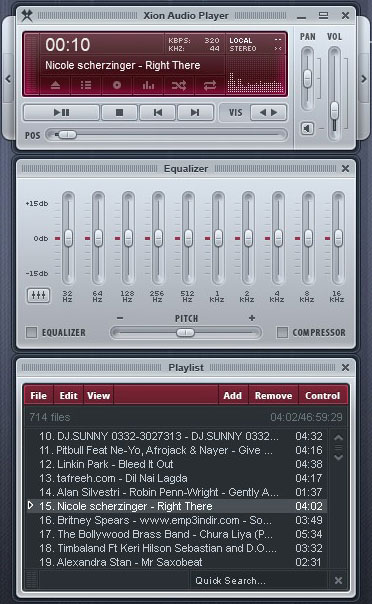
Task: Click the 32 Hz equalizer slider handle
Action: [68, 238]
